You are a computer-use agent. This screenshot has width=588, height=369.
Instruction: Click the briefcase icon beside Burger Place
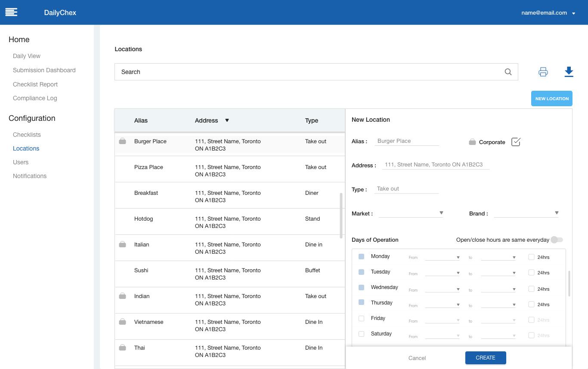(122, 141)
